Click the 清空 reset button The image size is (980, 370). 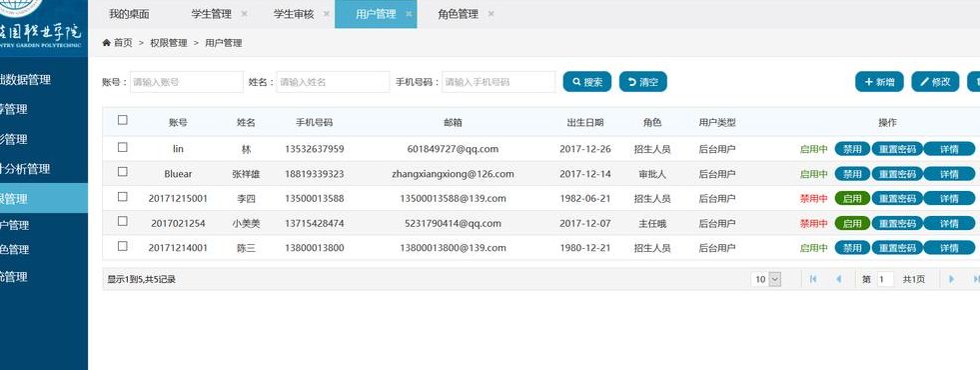pyautogui.click(x=643, y=81)
